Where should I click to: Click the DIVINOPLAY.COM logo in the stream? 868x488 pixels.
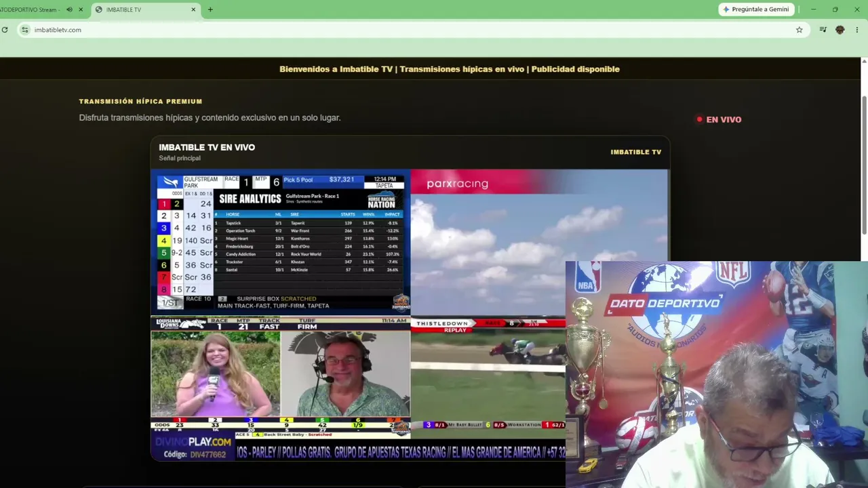coord(193,442)
